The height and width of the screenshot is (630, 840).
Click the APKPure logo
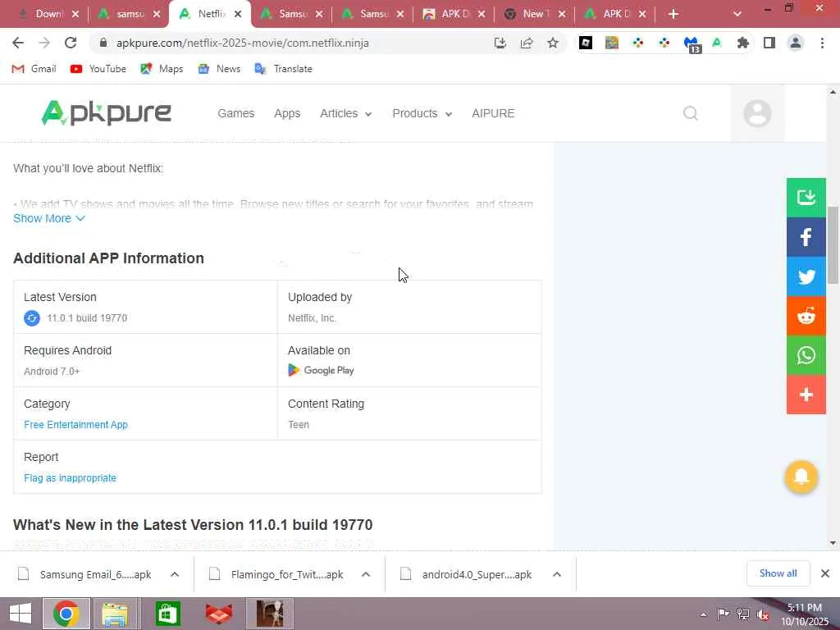[x=106, y=113]
